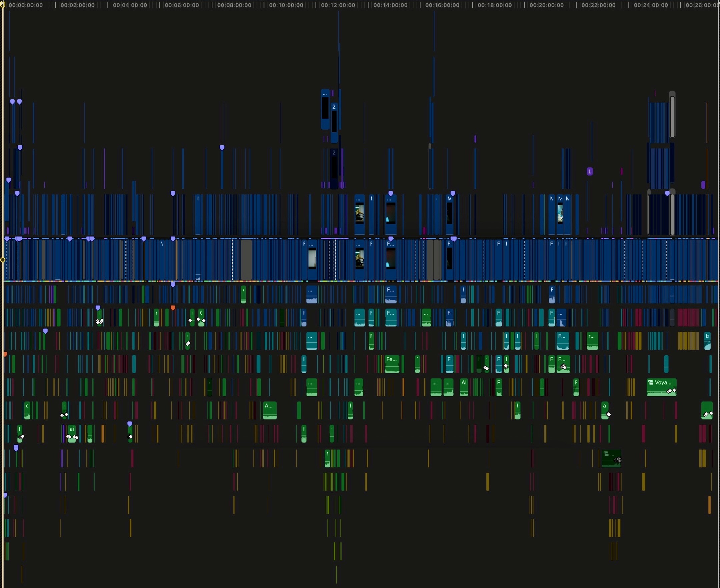Click the top connected clip labeled '2'
The image size is (720, 588).
click(x=334, y=122)
